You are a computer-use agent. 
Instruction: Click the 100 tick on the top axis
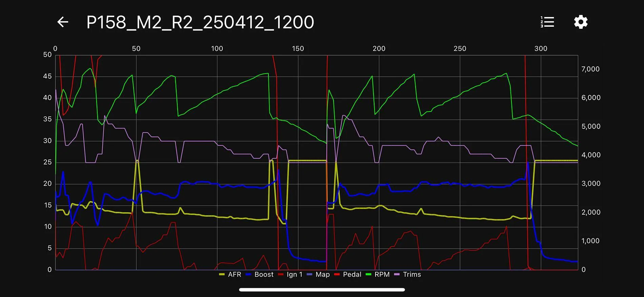point(217,48)
